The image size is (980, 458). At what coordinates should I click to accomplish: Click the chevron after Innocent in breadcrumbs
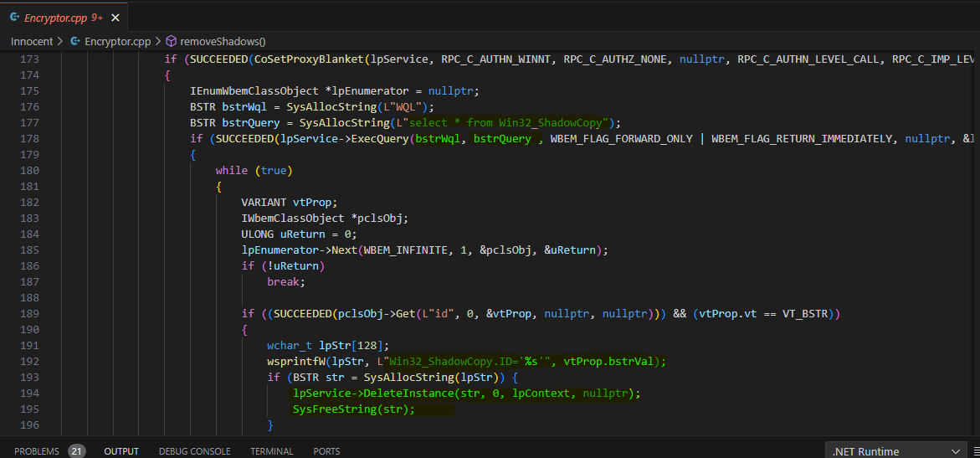pyautogui.click(x=60, y=41)
